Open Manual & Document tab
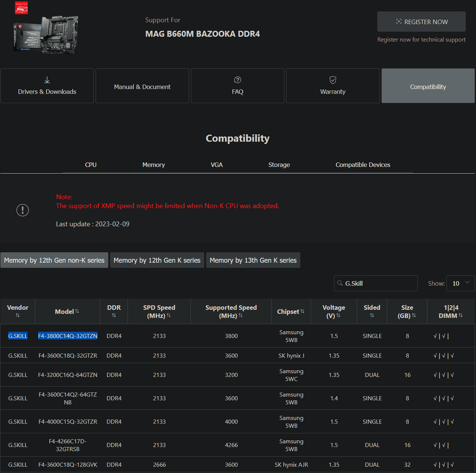 pos(142,86)
